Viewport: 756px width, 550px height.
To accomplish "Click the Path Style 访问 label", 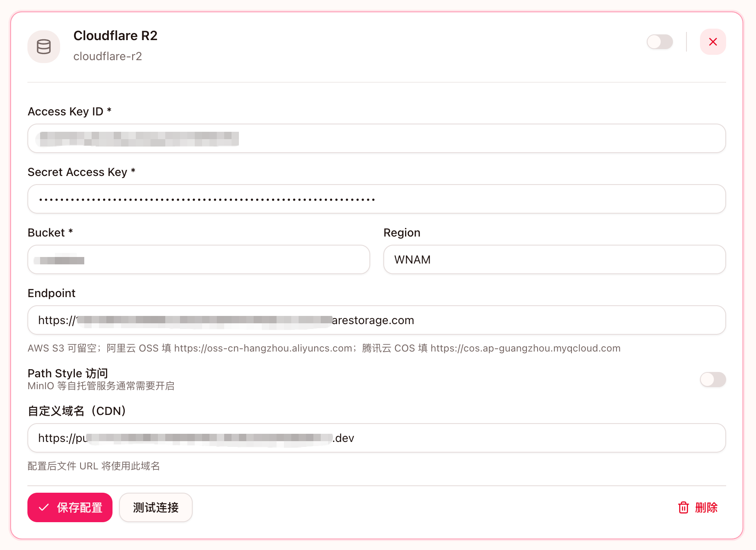I will tap(68, 373).
